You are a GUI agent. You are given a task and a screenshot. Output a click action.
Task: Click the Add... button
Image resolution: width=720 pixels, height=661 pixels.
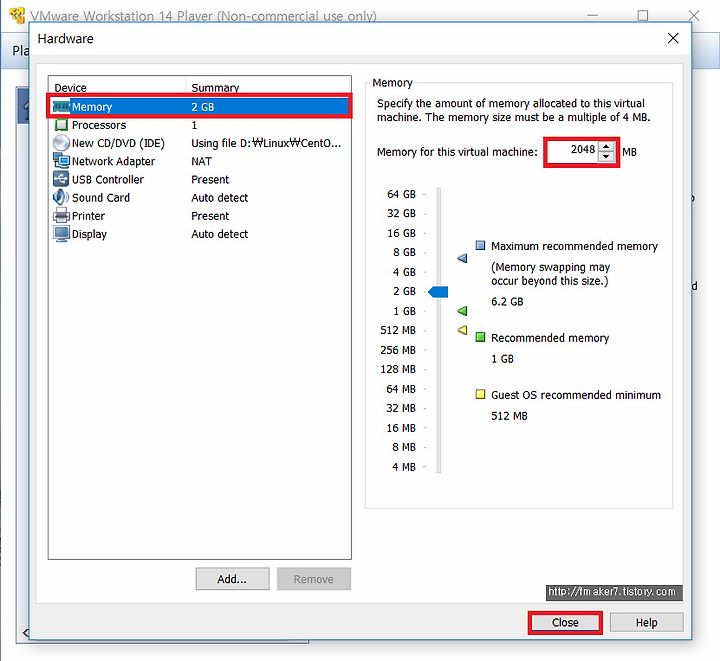232,579
